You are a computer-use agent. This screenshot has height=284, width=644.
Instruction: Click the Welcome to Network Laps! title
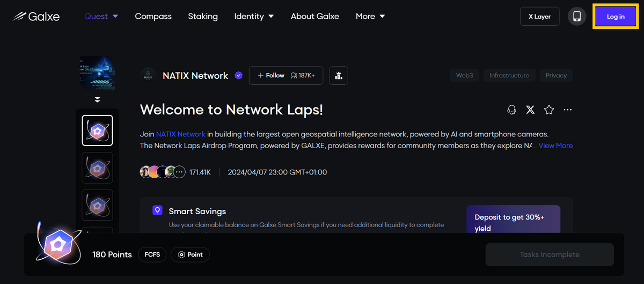231,110
